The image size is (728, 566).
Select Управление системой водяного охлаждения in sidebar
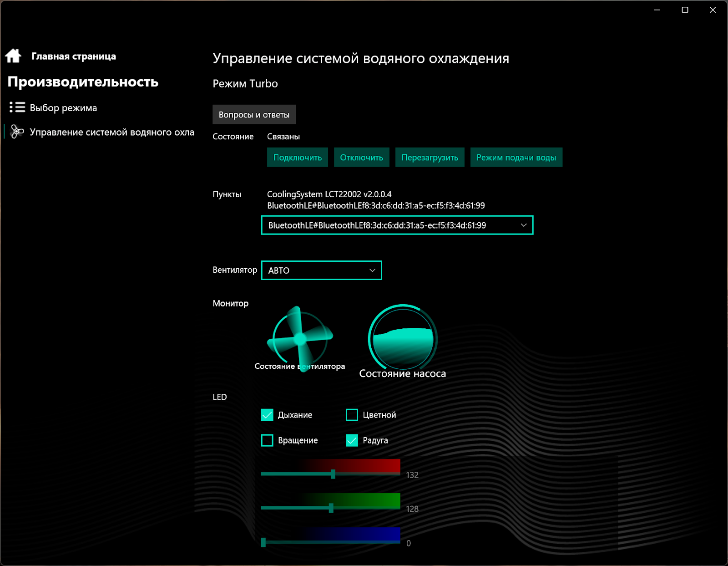(112, 132)
